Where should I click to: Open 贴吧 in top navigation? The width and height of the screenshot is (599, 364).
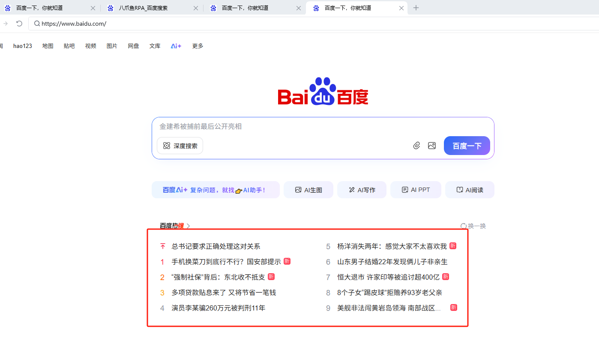click(69, 46)
